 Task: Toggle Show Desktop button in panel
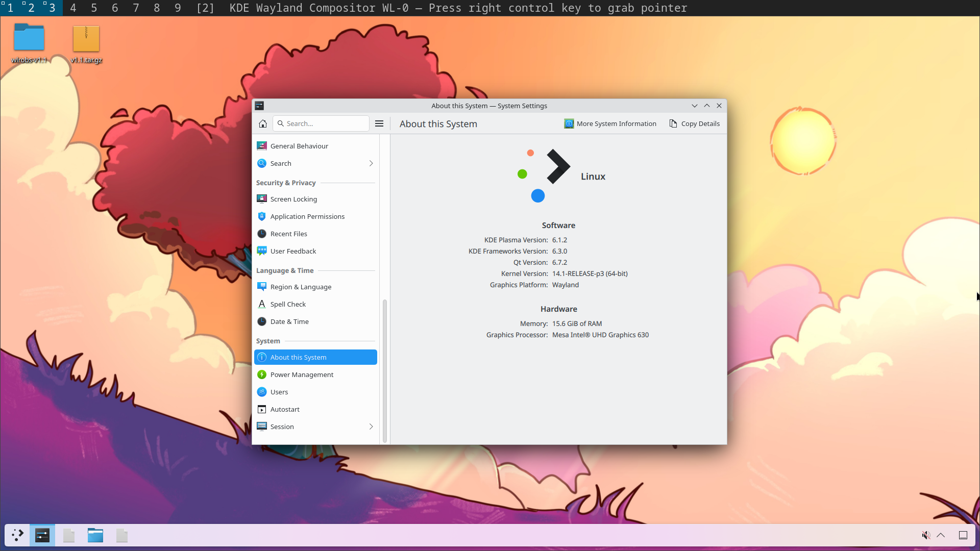[963, 535]
